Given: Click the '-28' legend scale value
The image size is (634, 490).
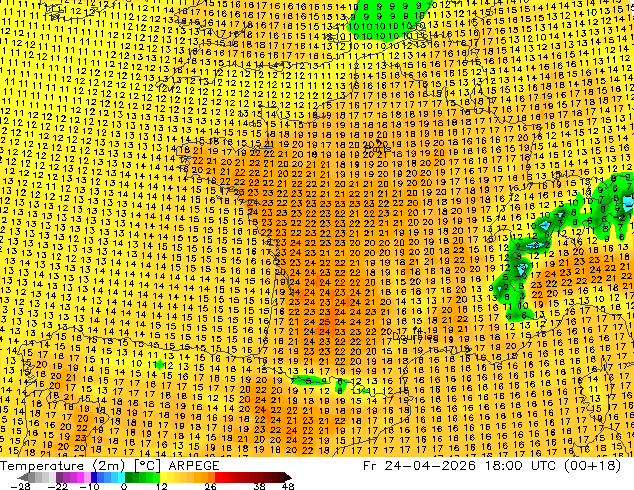Looking at the screenshot, I should (x=20, y=486).
